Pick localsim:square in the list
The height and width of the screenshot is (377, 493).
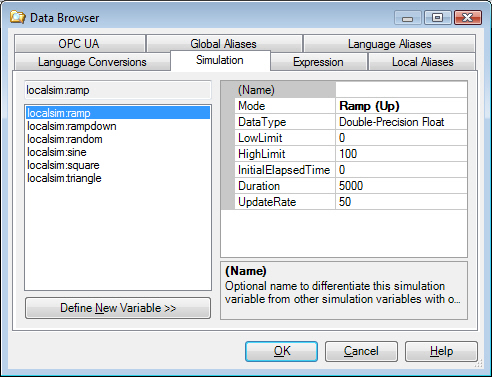point(63,165)
